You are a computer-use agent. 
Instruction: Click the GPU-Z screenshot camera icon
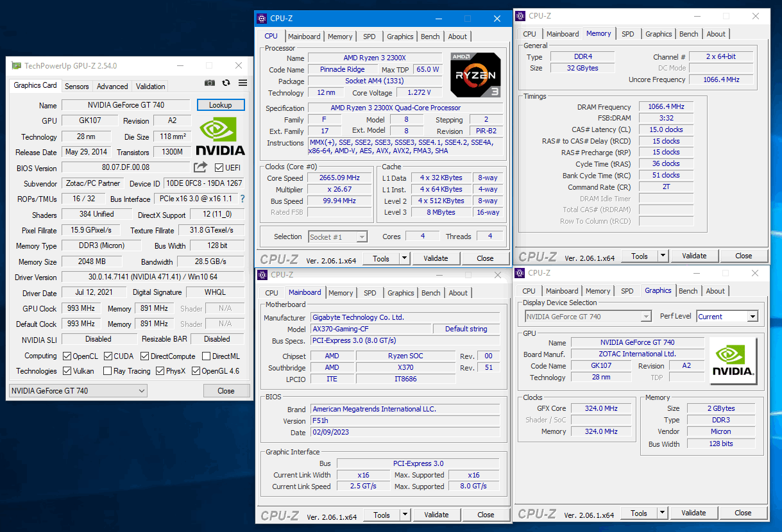(x=210, y=83)
